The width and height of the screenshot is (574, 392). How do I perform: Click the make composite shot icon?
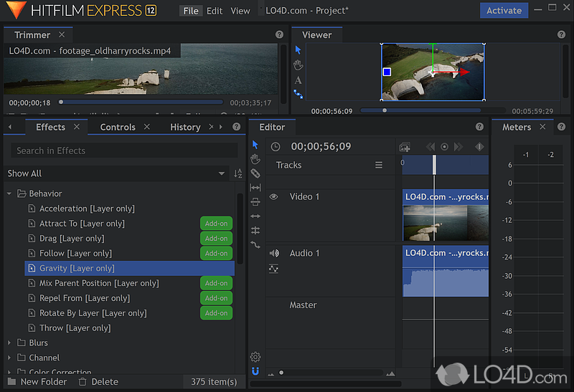point(405,147)
